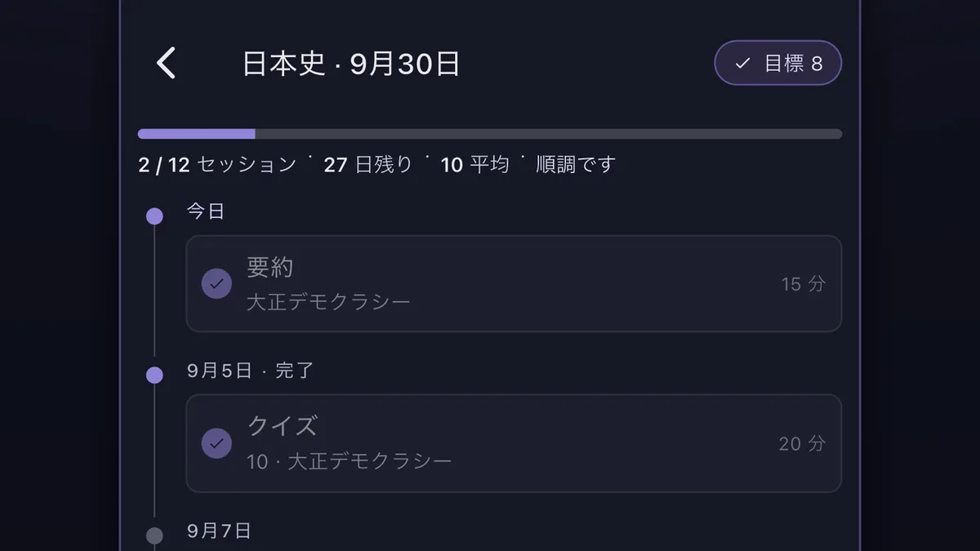Click the 15 分 duration label
Viewport: 980px width, 551px height.
(x=804, y=284)
